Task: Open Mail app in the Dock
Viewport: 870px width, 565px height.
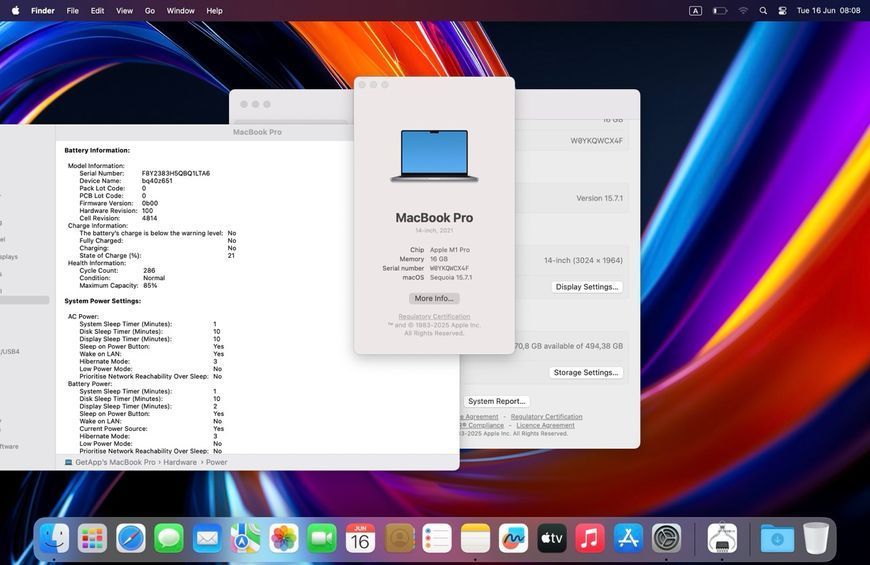Action: 207,538
